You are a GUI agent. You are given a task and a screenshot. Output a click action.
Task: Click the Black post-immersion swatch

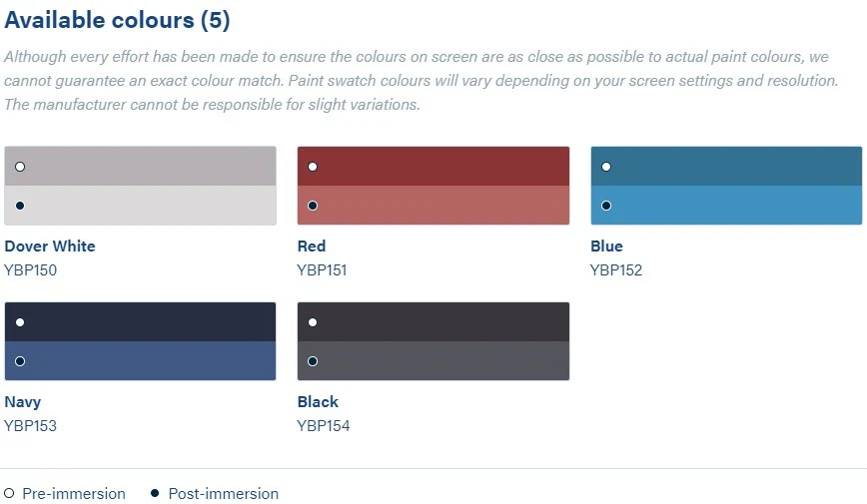(433, 361)
